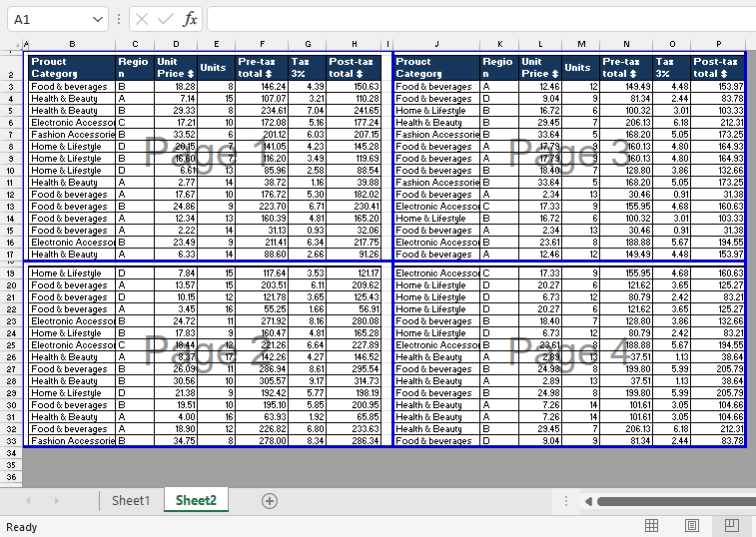Viewport: 756px width, 537px height.
Task: Select column P header
Action: tap(718, 44)
